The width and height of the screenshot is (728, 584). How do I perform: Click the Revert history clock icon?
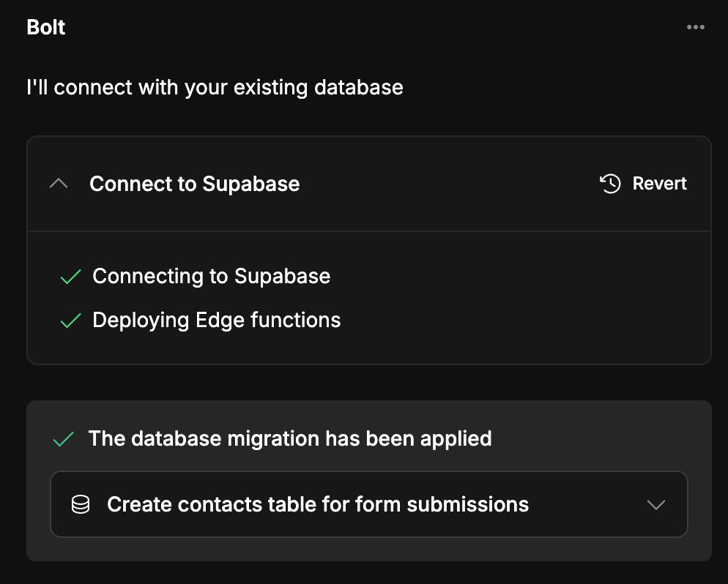[610, 184]
